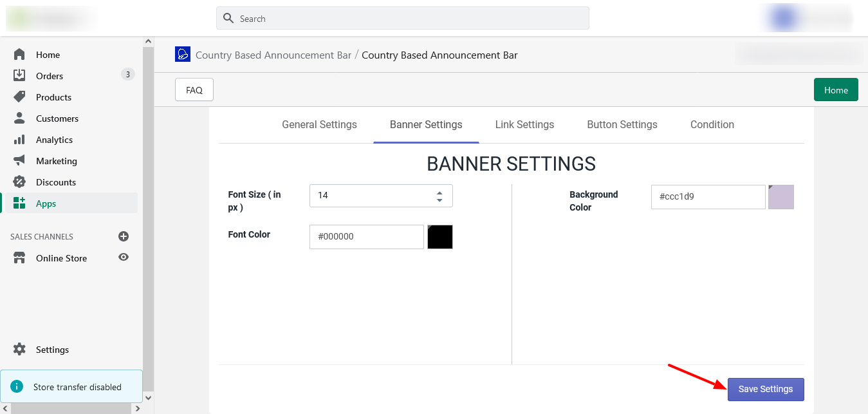Click the Save Settings button

click(x=766, y=390)
